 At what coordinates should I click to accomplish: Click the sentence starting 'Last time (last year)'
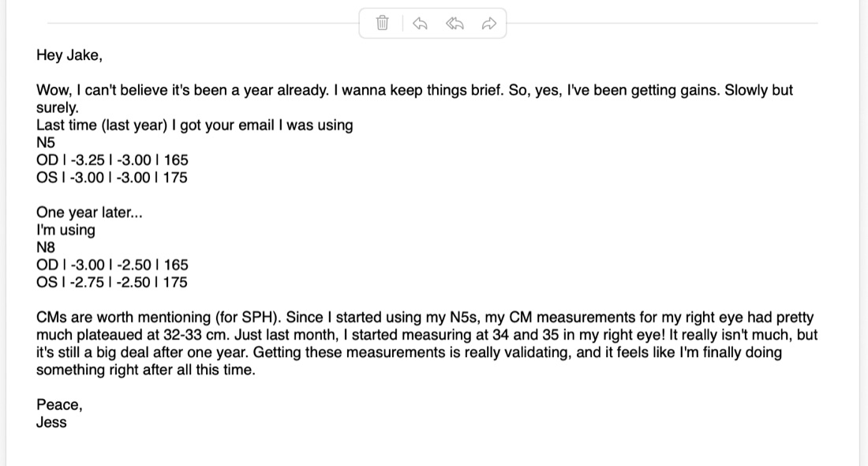195,126
